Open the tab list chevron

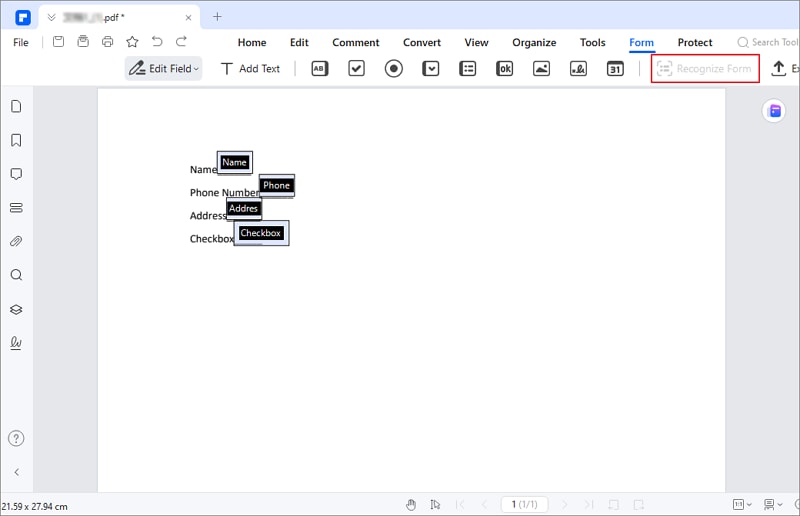point(51,17)
